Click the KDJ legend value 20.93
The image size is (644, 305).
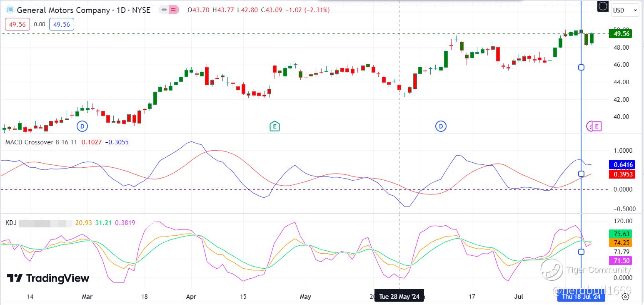click(x=84, y=223)
